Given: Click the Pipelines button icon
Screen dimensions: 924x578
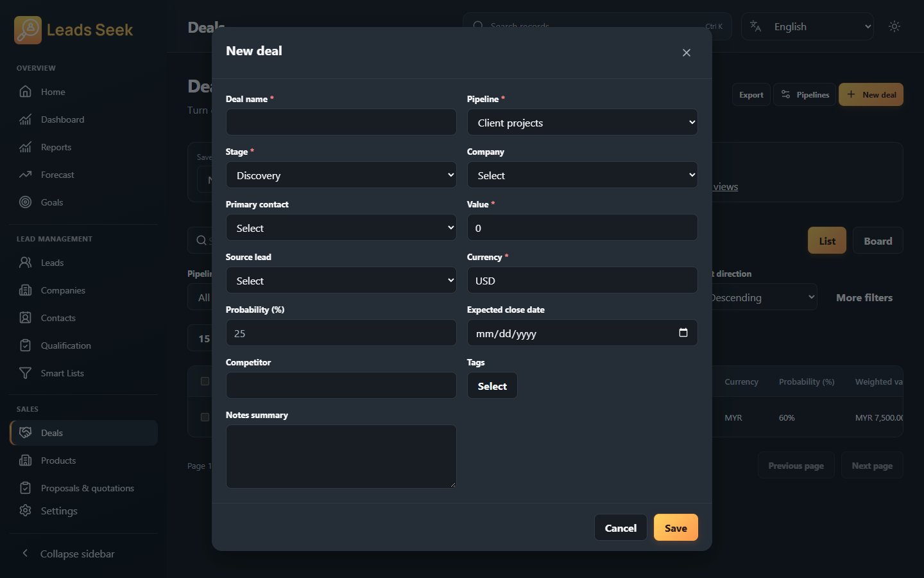Looking at the screenshot, I should click(786, 94).
